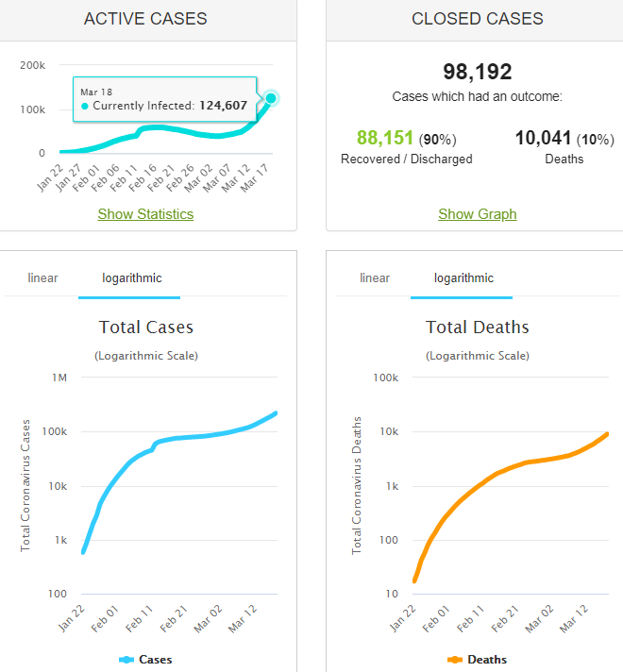Switch Total Cases chart to linear tab
Image resolution: width=623 pixels, height=672 pixels.
42,278
